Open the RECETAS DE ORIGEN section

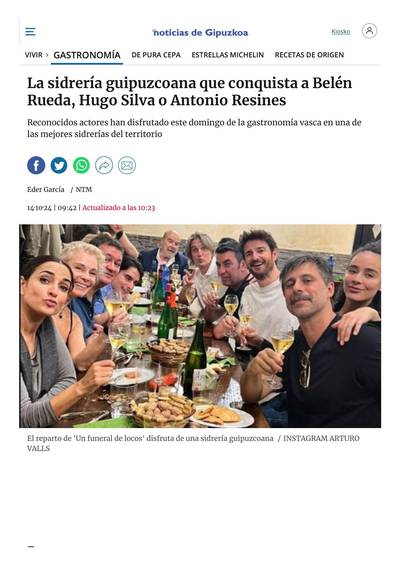tap(309, 55)
